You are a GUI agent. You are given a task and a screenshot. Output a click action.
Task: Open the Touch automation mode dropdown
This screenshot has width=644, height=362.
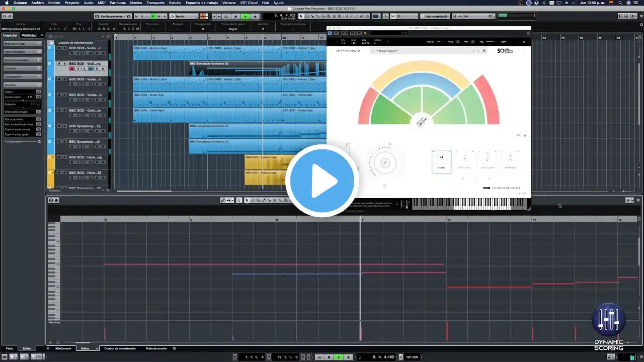pos(184,17)
